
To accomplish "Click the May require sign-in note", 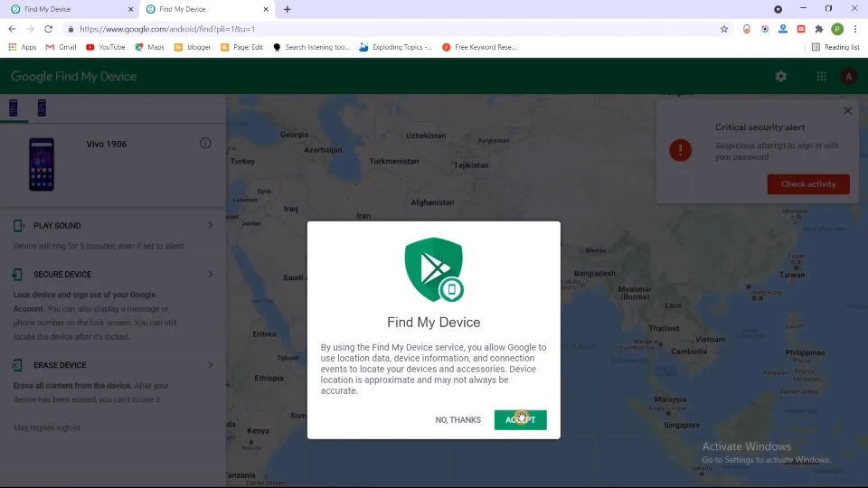I will (x=48, y=427).
